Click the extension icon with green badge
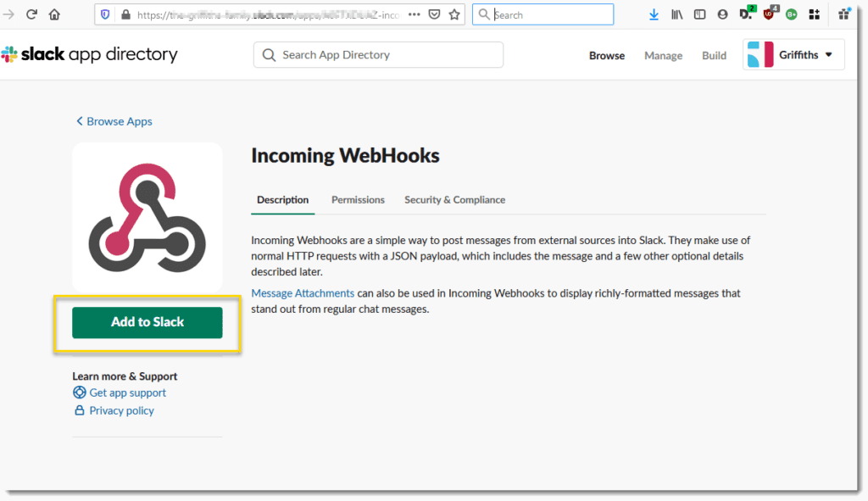 [x=746, y=14]
